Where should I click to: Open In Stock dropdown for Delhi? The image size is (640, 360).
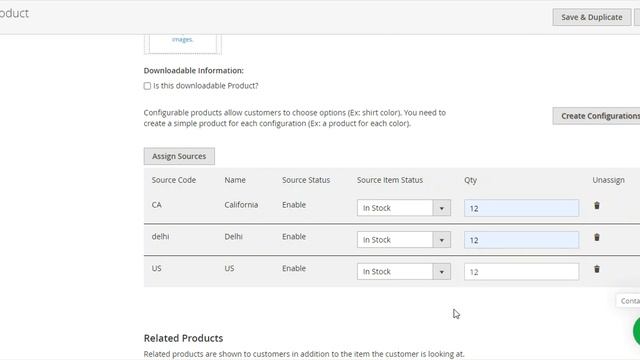404,240
